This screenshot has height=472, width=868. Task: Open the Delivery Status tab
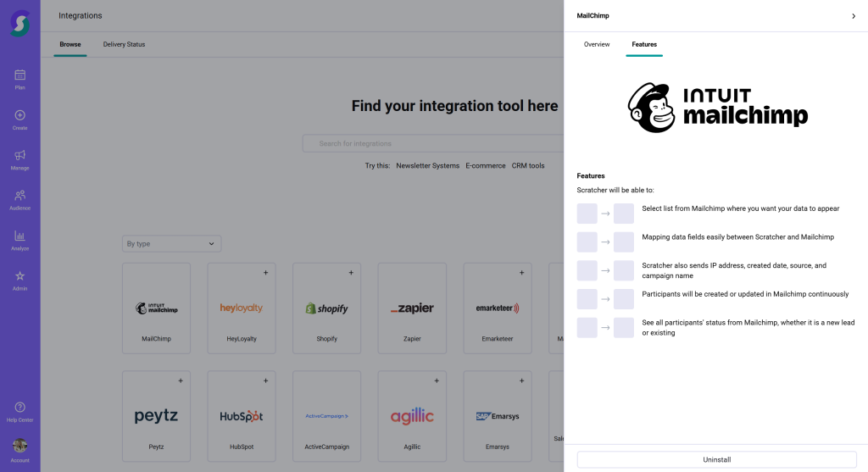[124, 44]
